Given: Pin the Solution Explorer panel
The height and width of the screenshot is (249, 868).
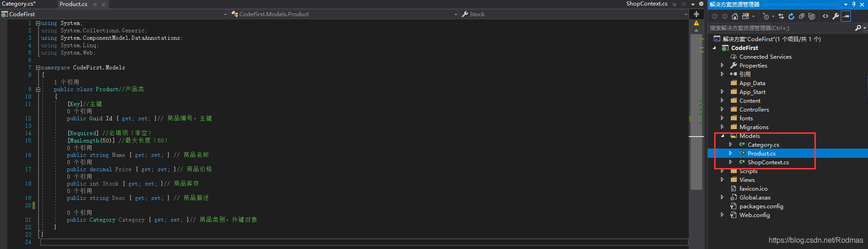Looking at the screenshot, I should pos(854,4).
